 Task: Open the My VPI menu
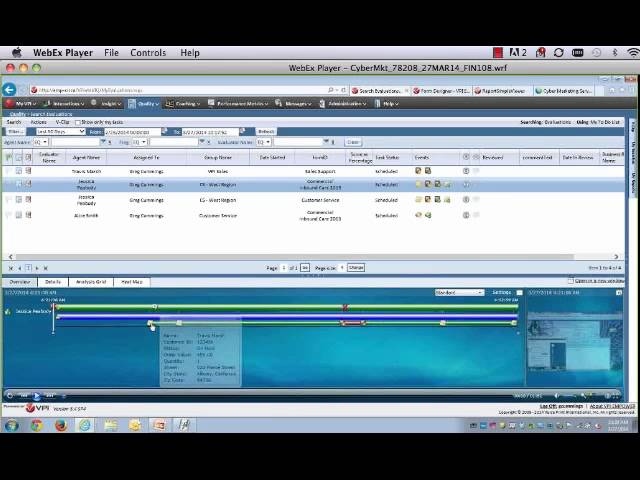point(21,104)
